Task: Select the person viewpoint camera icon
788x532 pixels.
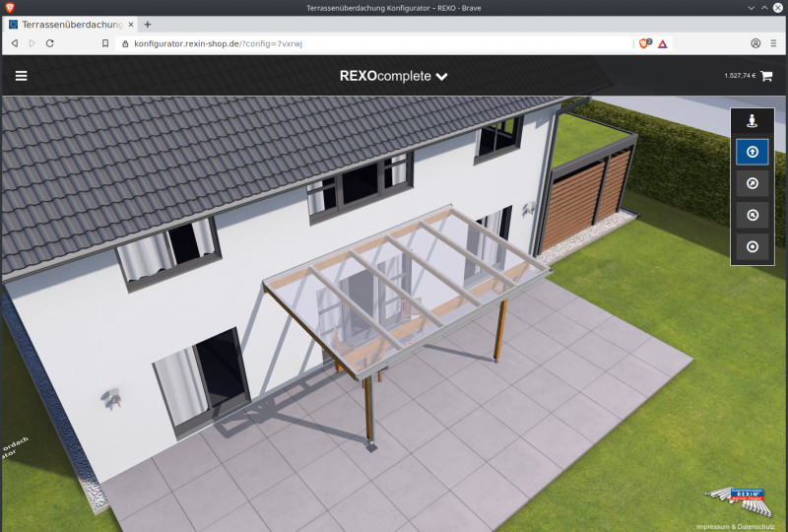Action: pyautogui.click(x=753, y=121)
